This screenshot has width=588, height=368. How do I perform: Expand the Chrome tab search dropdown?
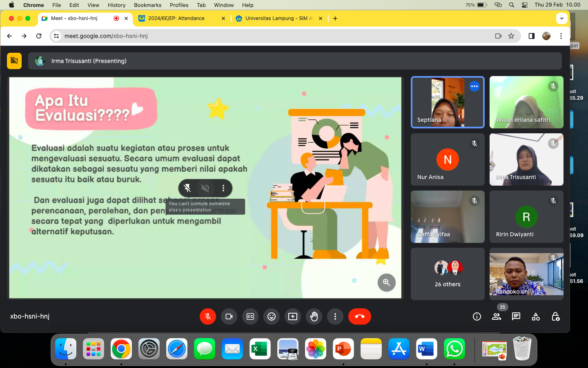(x=562, y=18)
